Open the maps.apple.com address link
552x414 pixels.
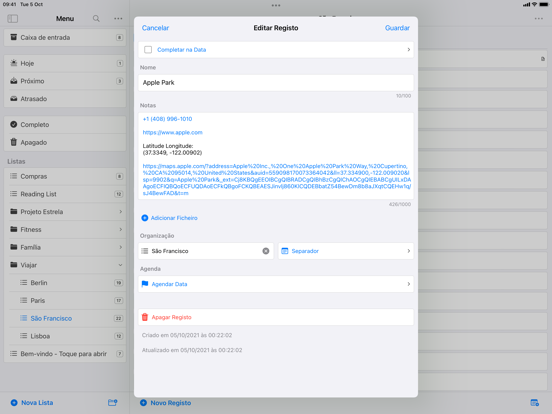(x=276, y=180)
